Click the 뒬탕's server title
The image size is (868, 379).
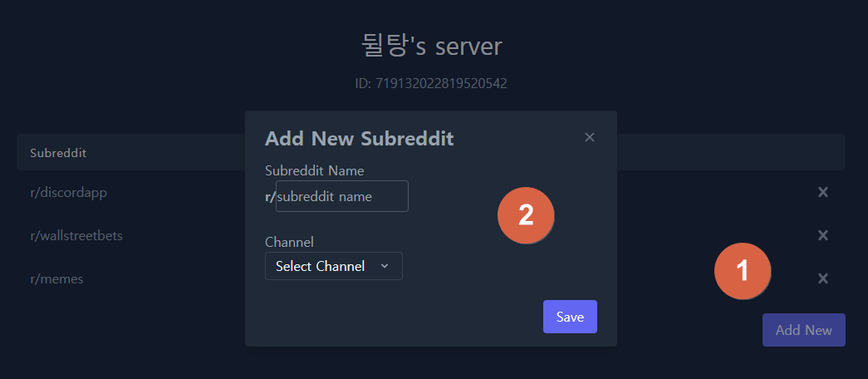(431, 47)
